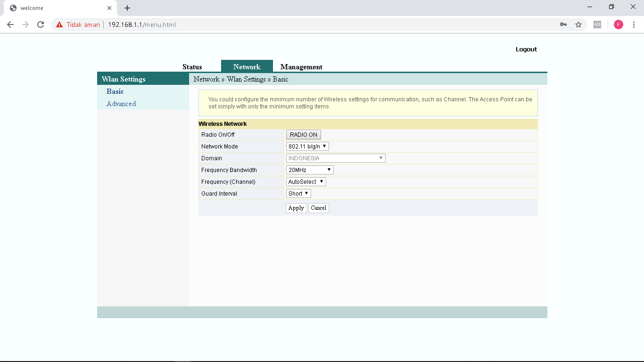Open the Chrome three-dot menu

(x=634, y=25)
